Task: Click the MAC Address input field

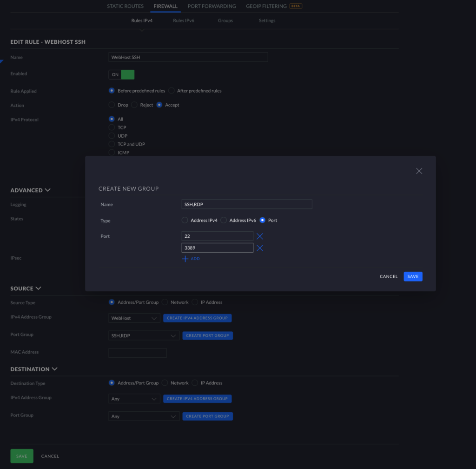Action: pos(137,353)
